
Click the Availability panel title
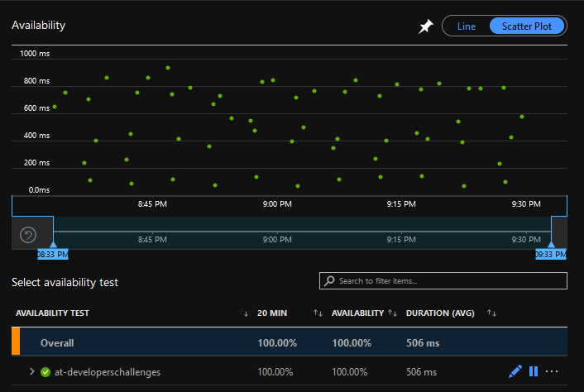(38, 26)
